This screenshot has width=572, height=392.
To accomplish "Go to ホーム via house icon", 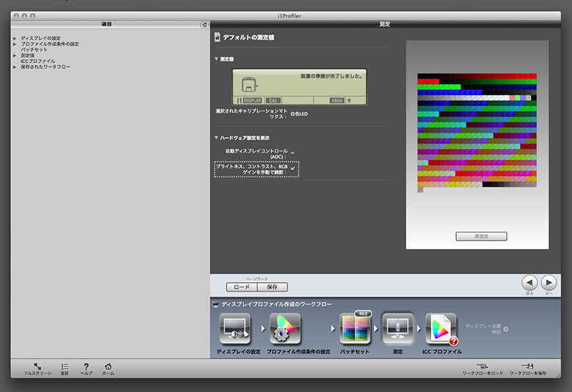I will [108, 366].
